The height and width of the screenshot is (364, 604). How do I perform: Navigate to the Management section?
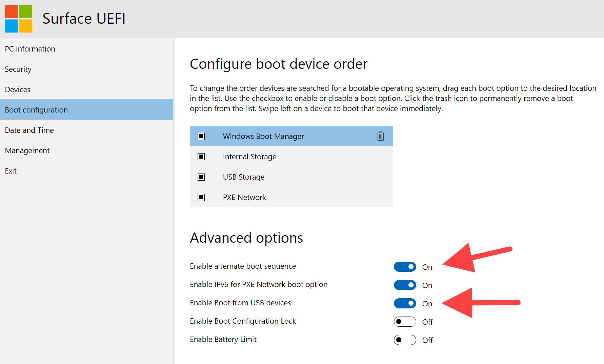pos(87,150)
